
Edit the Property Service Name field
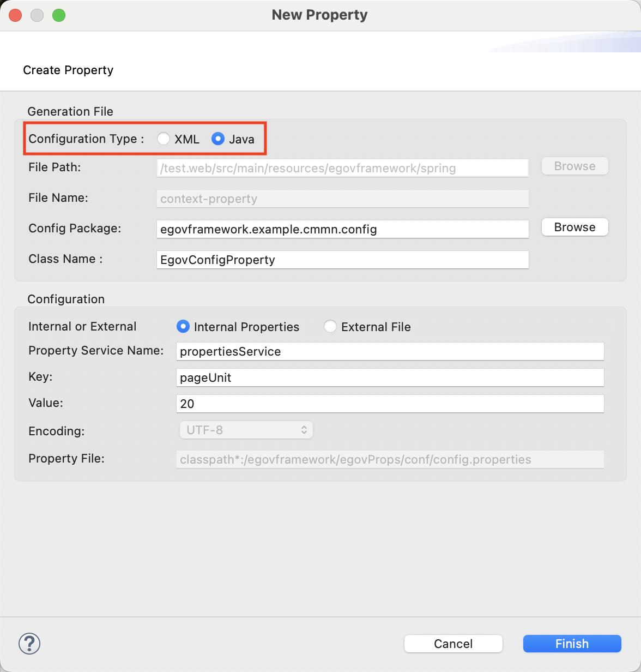pos(390,352)
